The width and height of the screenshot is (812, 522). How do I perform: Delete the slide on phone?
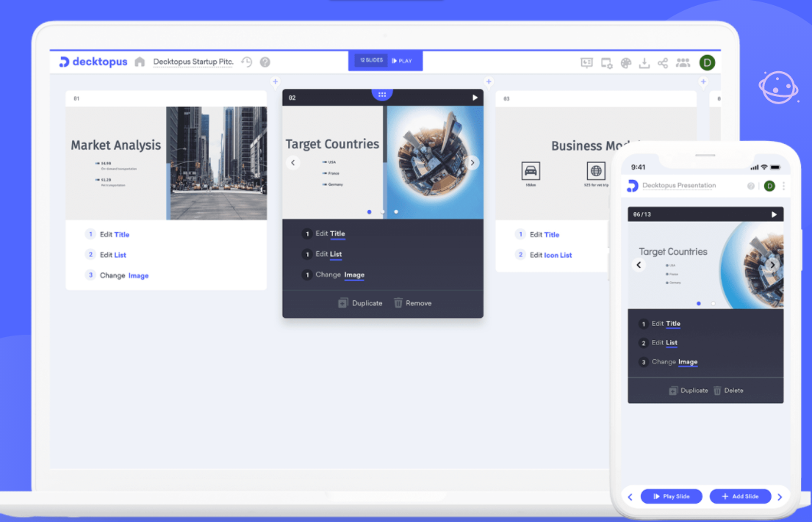point(729,391)
